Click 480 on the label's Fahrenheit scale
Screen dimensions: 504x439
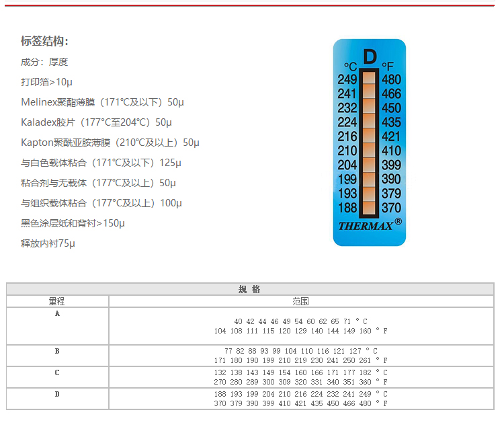[x=391, y=79]
